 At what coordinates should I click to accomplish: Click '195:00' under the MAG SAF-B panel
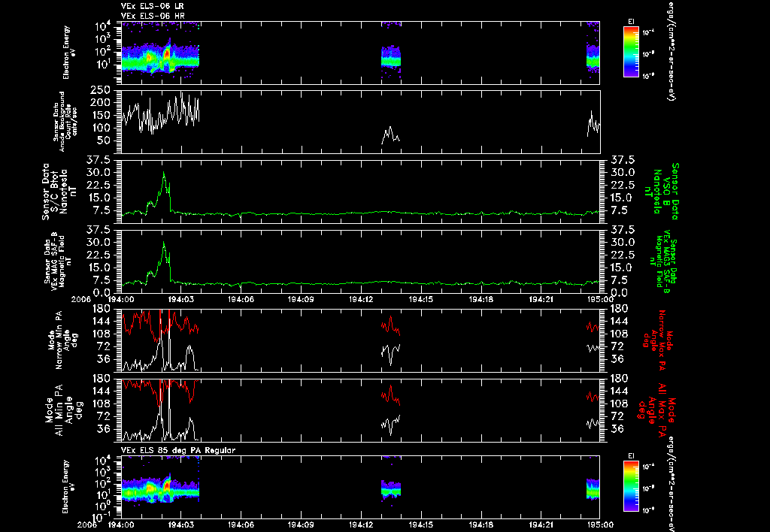(600, 299)
